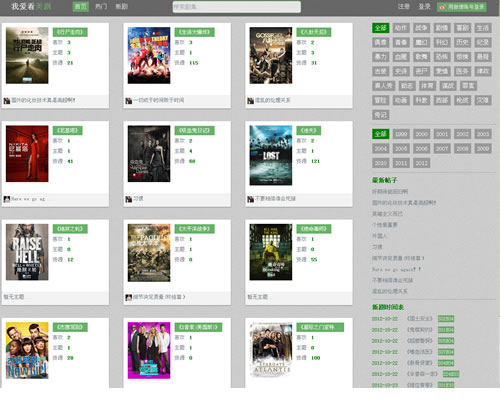
Task: Open the Raise Hell poster thumbnail
Action: (x=27, y=252)
